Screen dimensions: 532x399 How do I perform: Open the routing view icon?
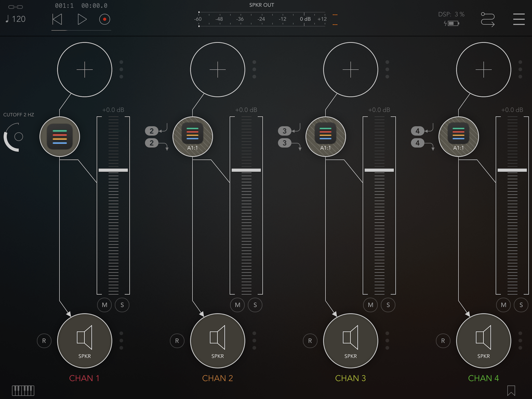[488, 19]
